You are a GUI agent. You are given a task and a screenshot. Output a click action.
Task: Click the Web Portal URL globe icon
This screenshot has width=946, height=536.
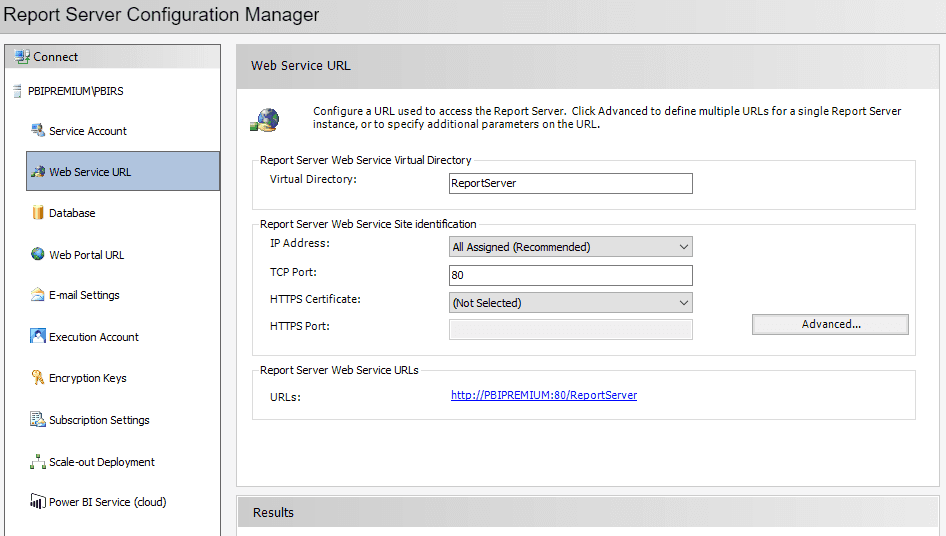(37, 254)
